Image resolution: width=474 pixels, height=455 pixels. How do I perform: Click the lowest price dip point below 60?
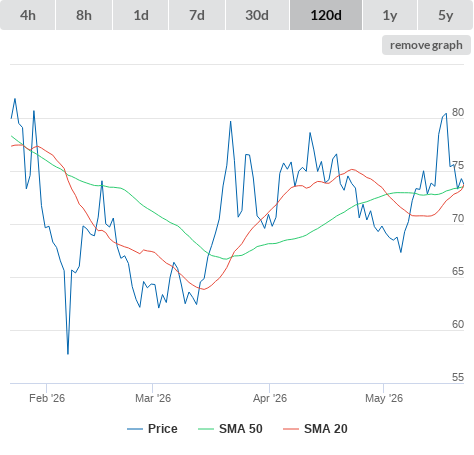point(68,354)
